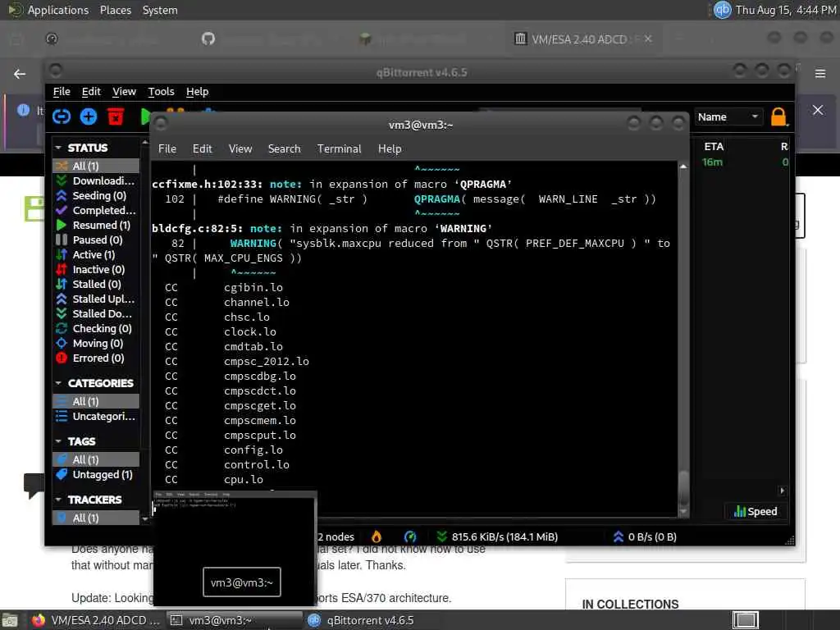The width and height of the screenshot is (840, 630).
Task: Open terminal File menu
Action: (x=167, y=149)
